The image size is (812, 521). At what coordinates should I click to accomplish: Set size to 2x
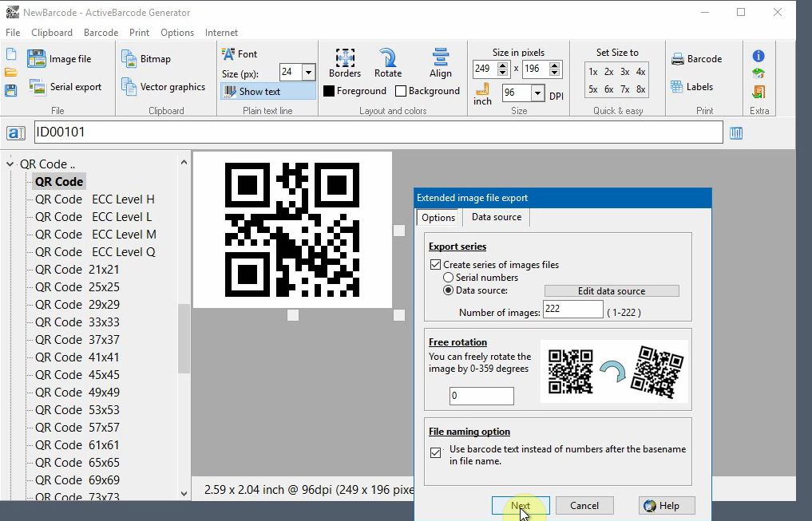[609, 72]
